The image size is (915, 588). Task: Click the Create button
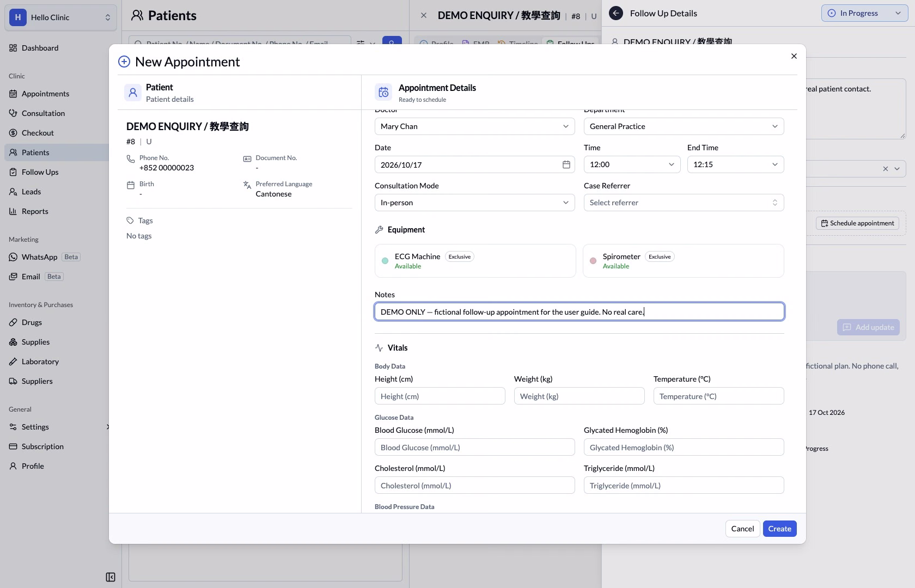point(779,529)
